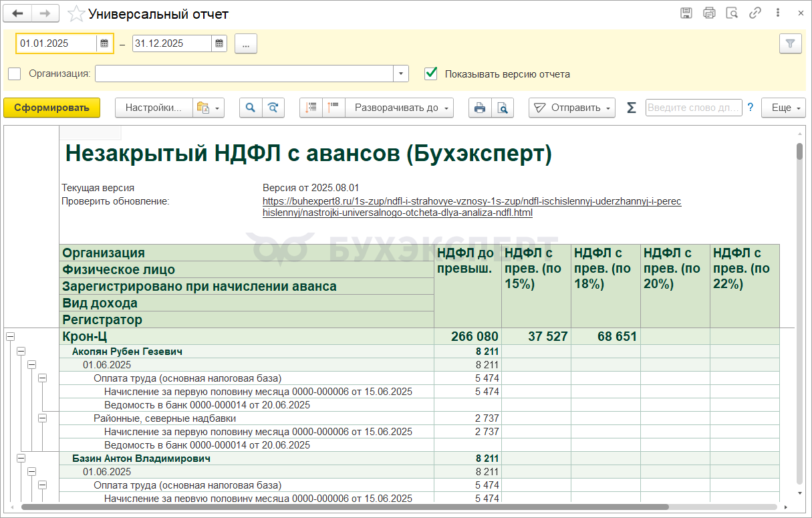Click the Физическое лицо header label

point(247,269)
